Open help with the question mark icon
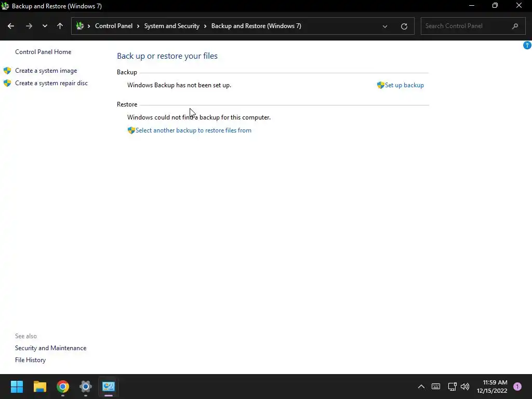The width and height of the screenshot is (532, 399). click(x=527, y=45)
